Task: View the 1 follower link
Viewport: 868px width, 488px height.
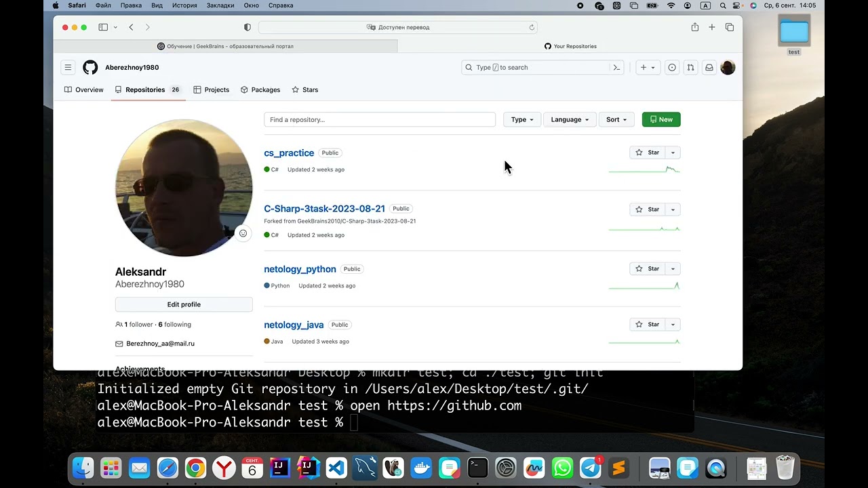Action: 138,325
